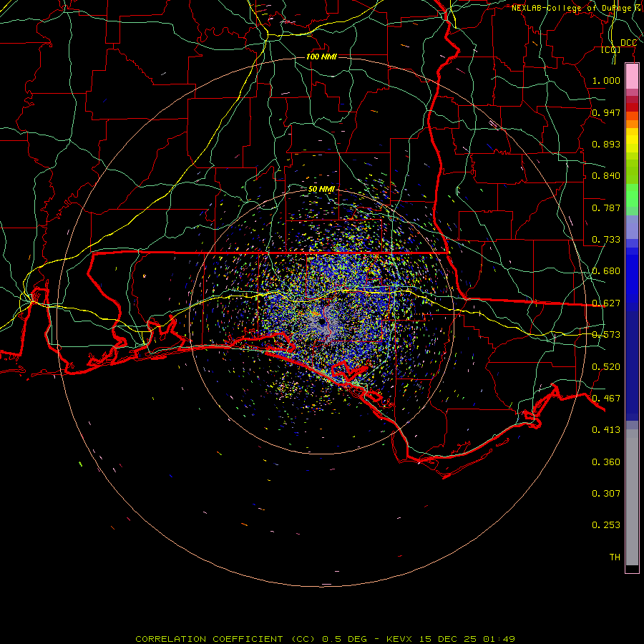Click the TH threshold label in the legend
This screenshot has width=644, height=644.
point(615,557)
